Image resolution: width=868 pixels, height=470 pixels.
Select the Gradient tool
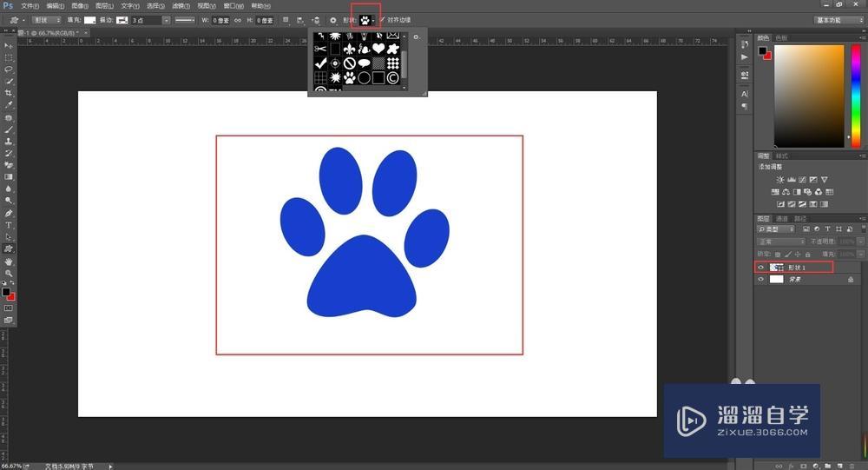click(9, 177)
